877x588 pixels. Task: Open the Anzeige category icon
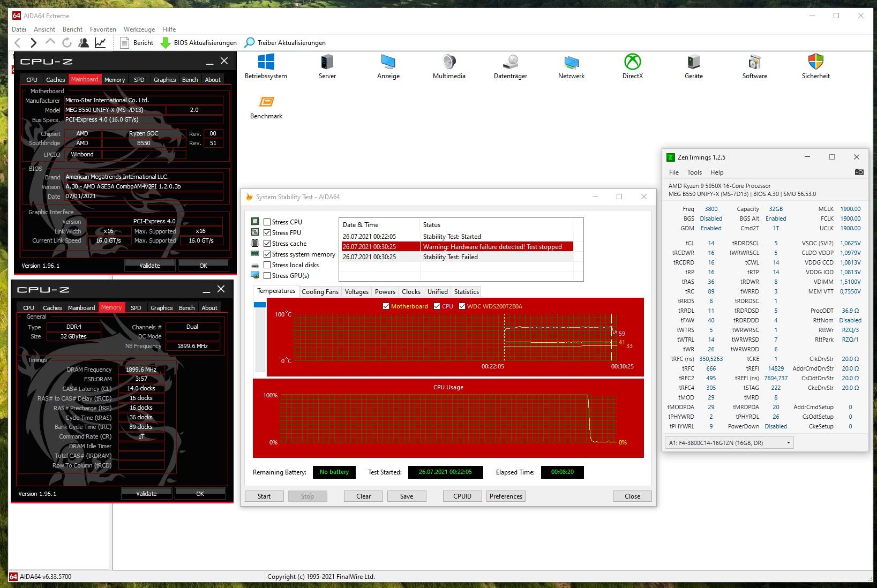pyautogui.click(x=388, y=66)
